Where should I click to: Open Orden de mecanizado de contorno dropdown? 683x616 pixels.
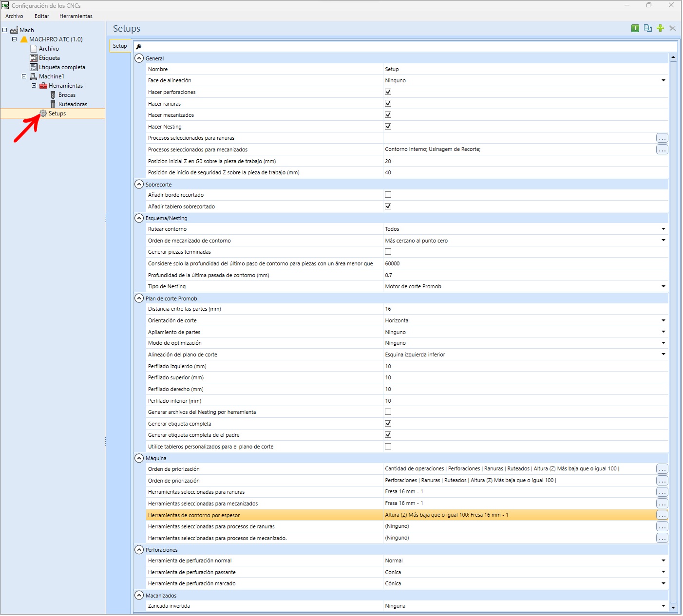[664, 241]
